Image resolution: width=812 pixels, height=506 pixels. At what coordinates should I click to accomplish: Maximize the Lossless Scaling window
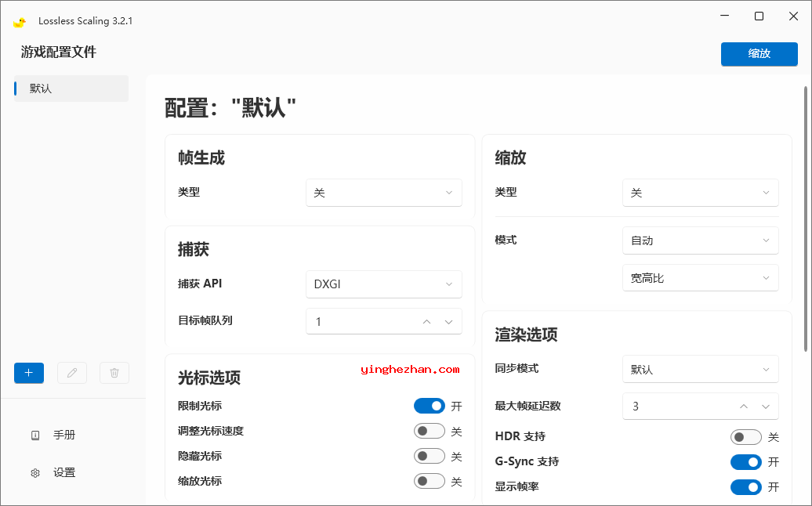[759, 16]
